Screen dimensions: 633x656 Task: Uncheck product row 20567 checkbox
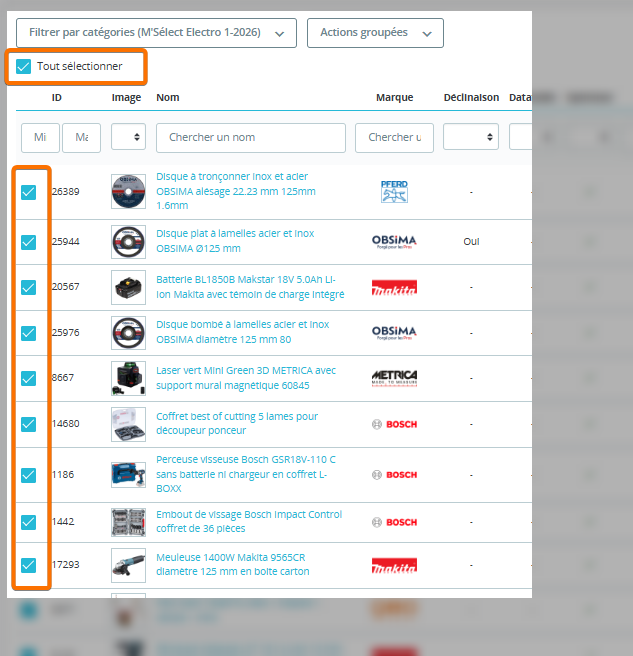28,287
